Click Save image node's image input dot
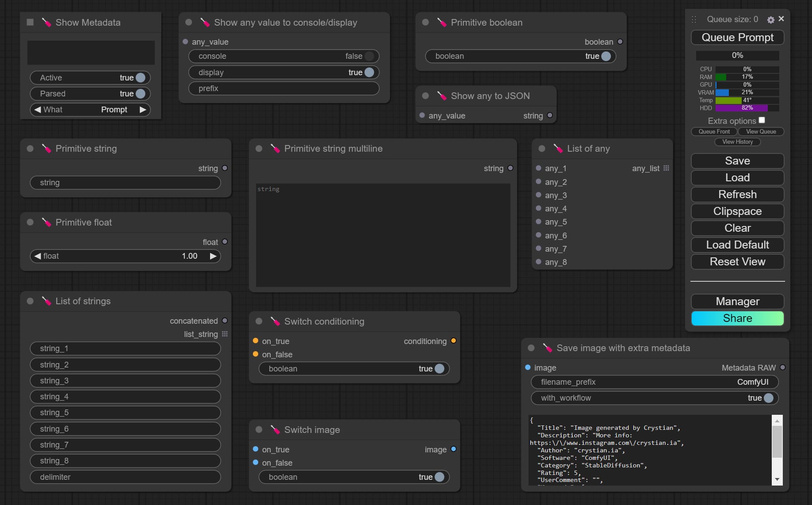The height and width of the screenshot is (505, 812). (528, 367)
